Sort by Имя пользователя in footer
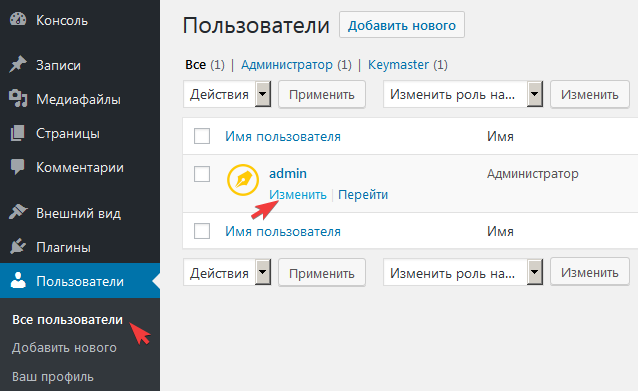638x391 pixels. tap(283, 232)
